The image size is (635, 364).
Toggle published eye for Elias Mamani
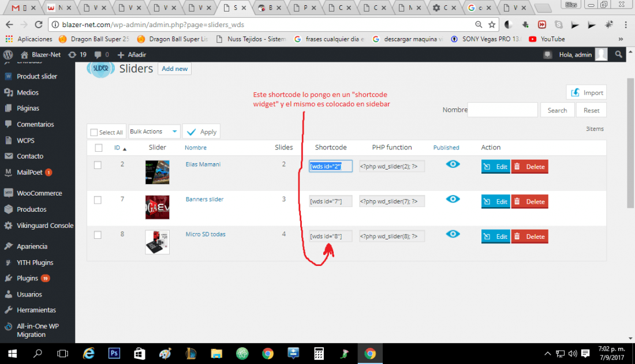point(453,164)
